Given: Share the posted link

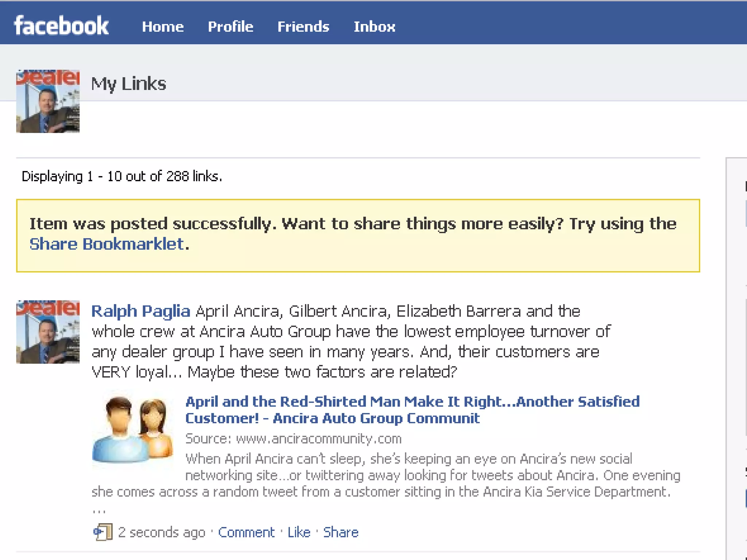Looking at the screenshot, I should pos(341,532).
